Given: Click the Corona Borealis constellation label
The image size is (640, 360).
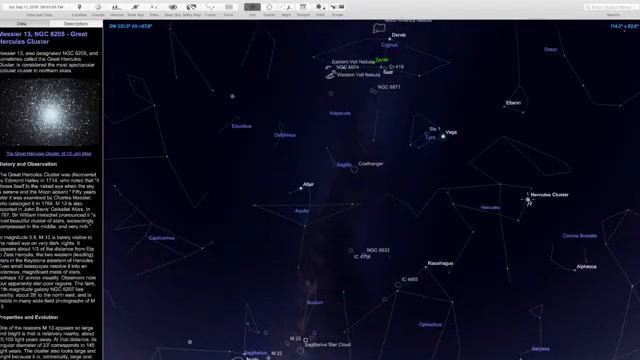Looking at the screenshot, I should click(580, 236).
